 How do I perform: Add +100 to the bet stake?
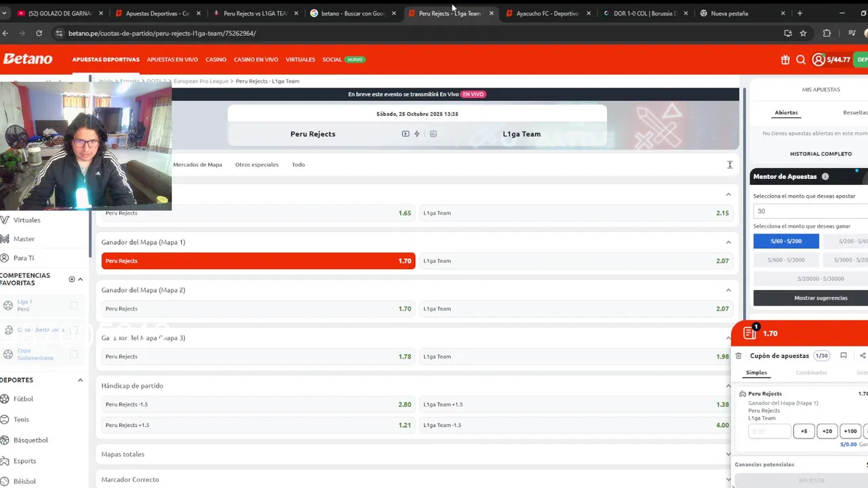coord(850,431)
